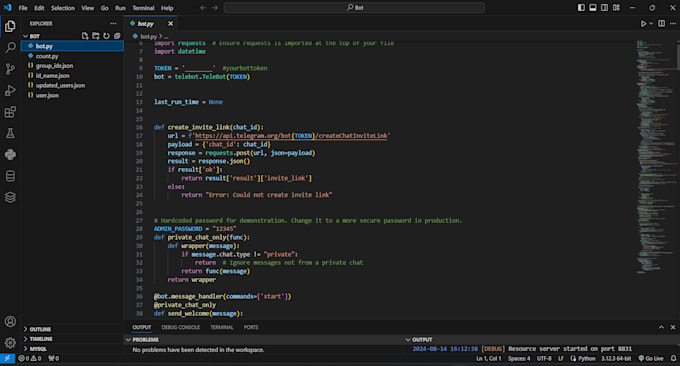Open notifications bell in status bar
The width and height of the screenshot is (680, 366).
(x=673, y=358)
